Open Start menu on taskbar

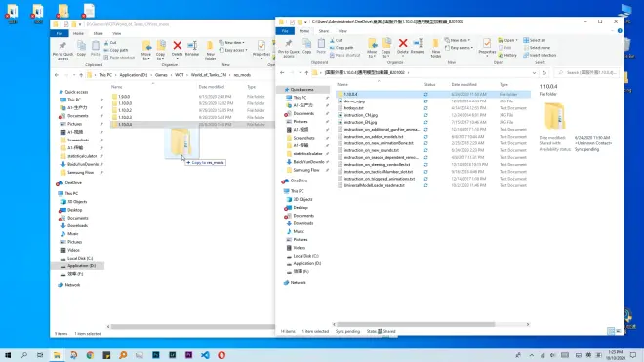pyautogui.click(x=8, y=355)
